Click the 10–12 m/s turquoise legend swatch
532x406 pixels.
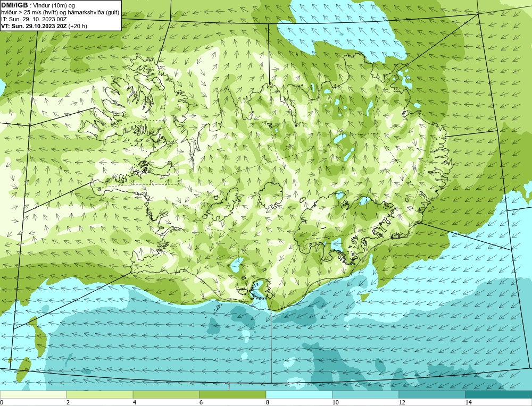coord(365,394)
